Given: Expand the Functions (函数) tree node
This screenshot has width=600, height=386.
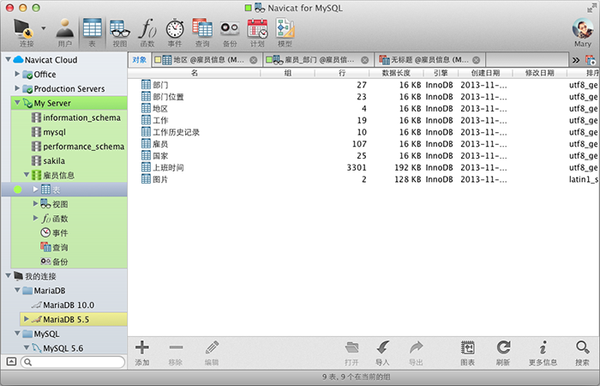Looking at the screenshot, I should (36, 218).
